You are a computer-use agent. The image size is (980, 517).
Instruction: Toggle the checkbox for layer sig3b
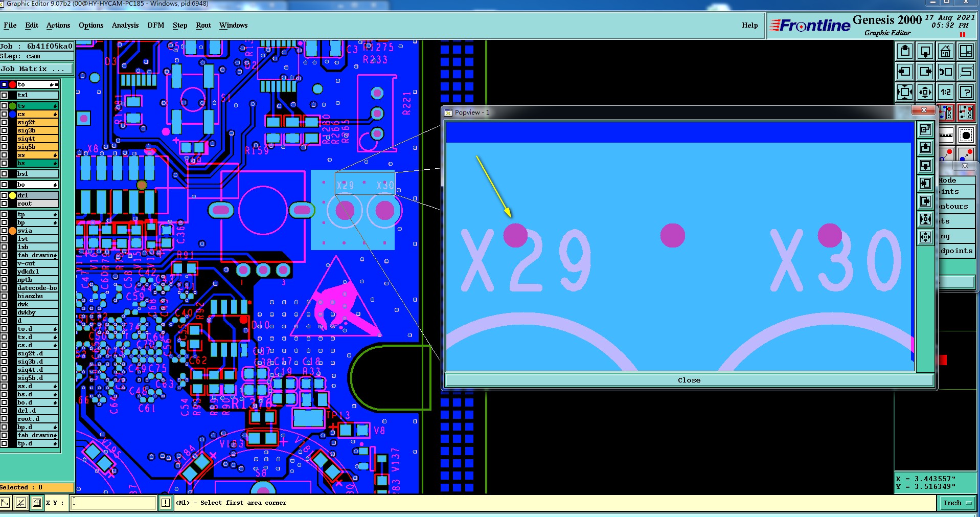tap(4, 130)
